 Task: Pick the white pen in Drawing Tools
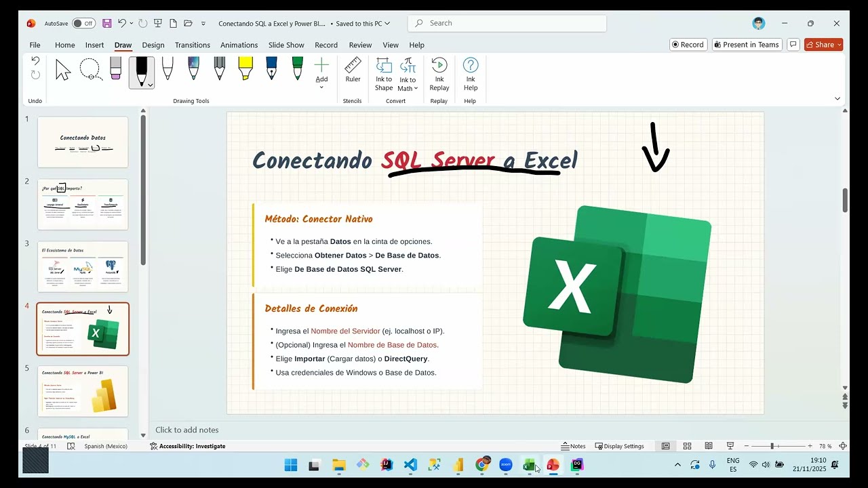pyautogui.click(x=167, y=69)
